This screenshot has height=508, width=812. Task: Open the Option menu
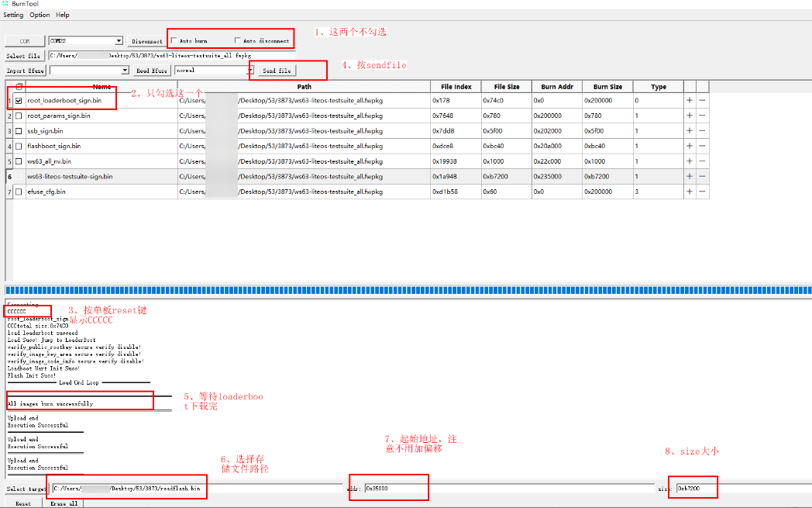(40, 15)
